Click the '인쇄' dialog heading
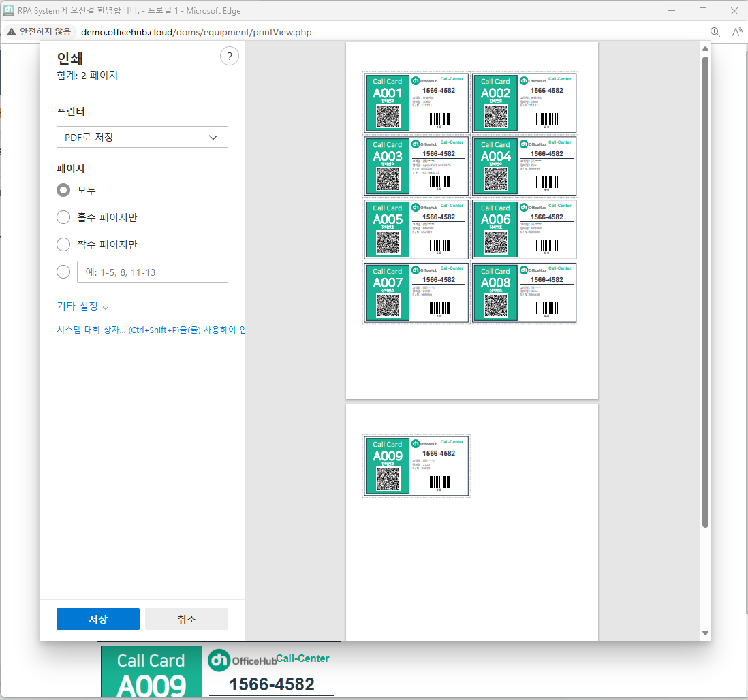Image resolution: width=748 pixels, height=700 pixels. (70, 58)
